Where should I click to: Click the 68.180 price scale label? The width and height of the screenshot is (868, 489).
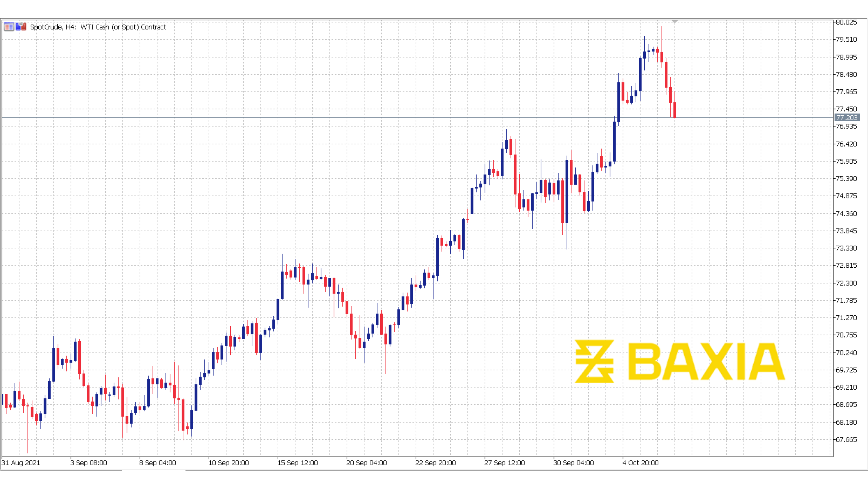tap(846, 422)
